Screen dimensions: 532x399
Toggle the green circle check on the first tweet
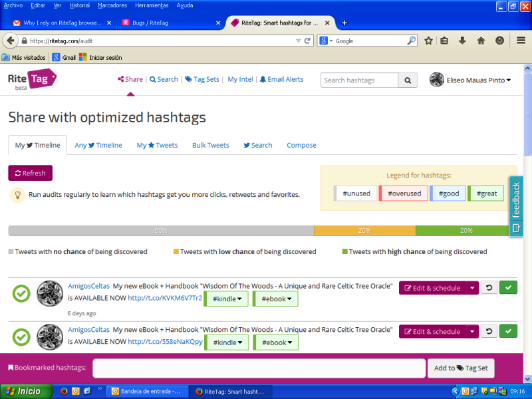click(x=21, y=294)
